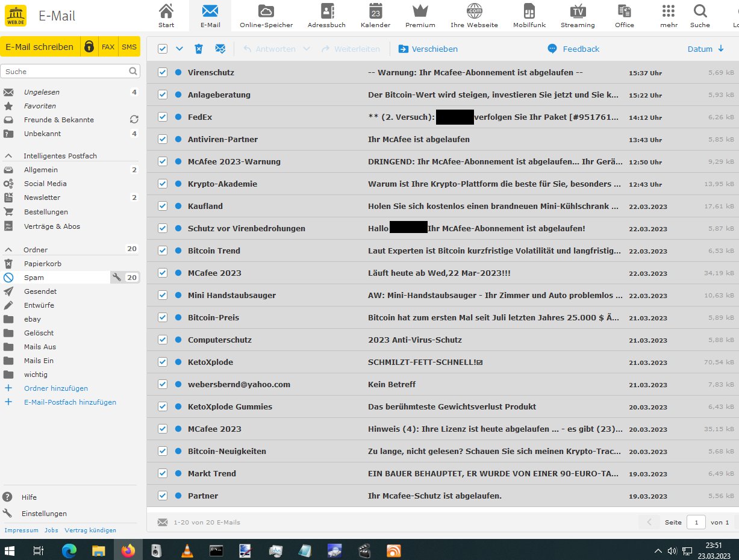Open the Mobilfunk SIM icon
The image size is (739, 560).
[x=529, y=11]
